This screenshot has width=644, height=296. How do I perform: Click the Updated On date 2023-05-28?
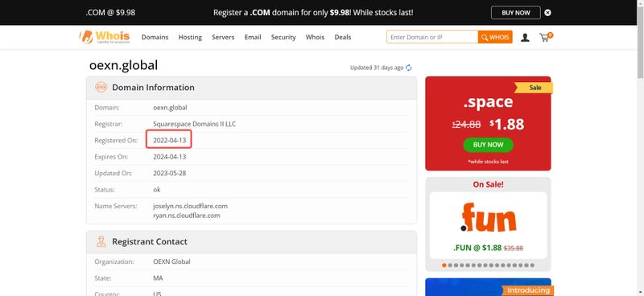coord(170,173)
